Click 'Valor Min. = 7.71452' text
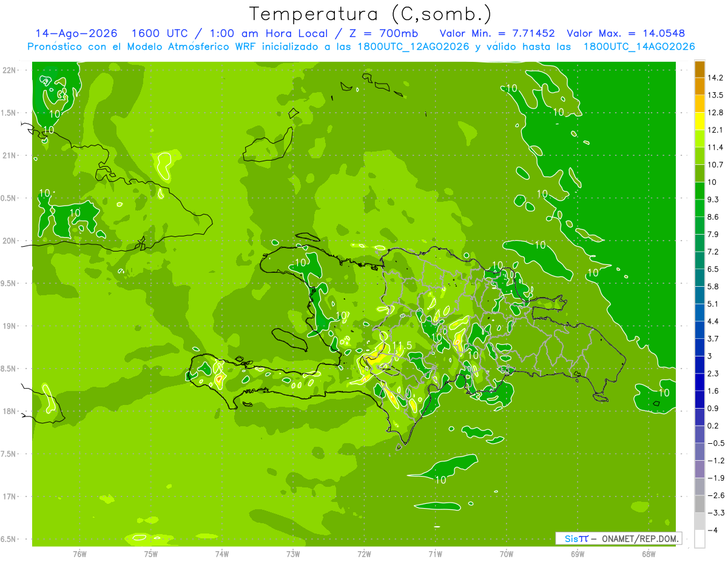Image resolution: width=728 pixels, height=562 pixels. click(497, 33)
